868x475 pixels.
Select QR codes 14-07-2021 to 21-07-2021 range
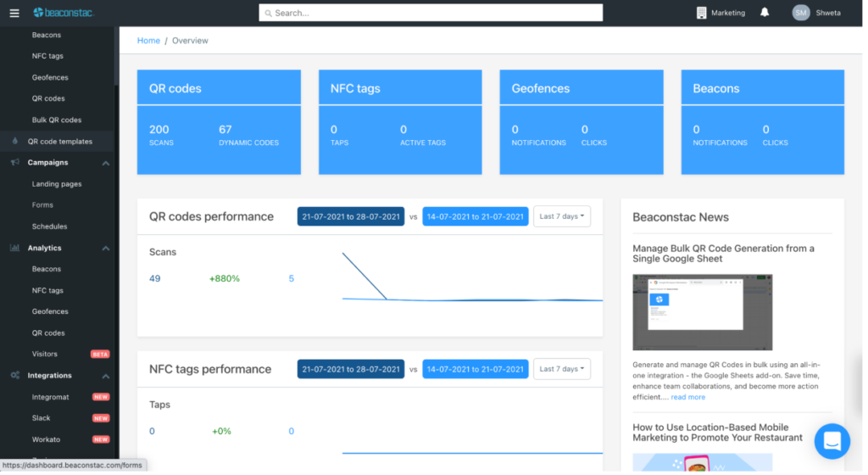[476, 217]
